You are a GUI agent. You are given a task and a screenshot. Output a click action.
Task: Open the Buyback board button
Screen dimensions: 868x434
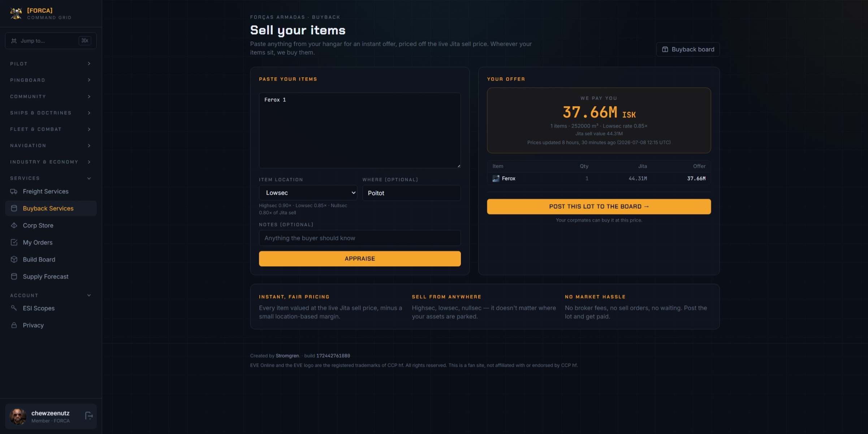688,50
